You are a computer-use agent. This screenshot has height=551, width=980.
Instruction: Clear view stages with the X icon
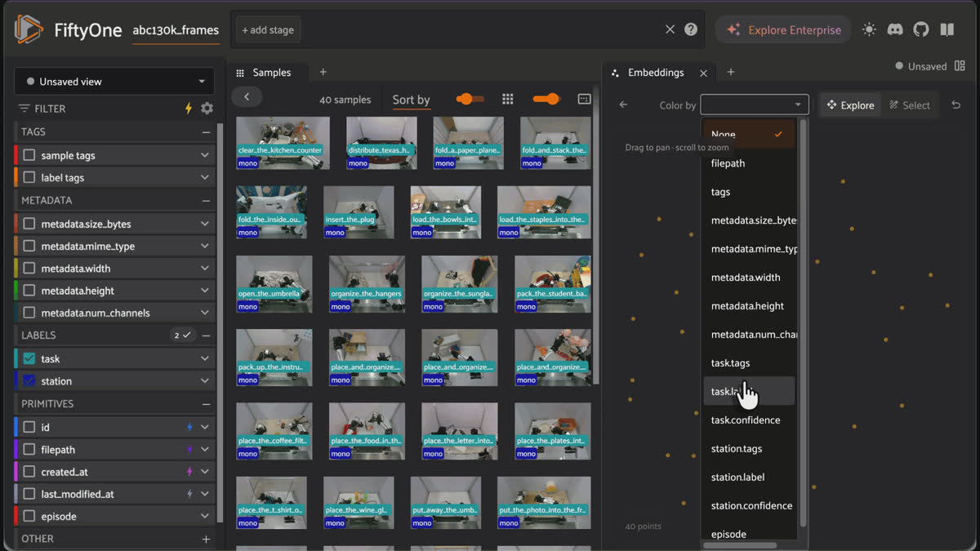click(670, 29)
